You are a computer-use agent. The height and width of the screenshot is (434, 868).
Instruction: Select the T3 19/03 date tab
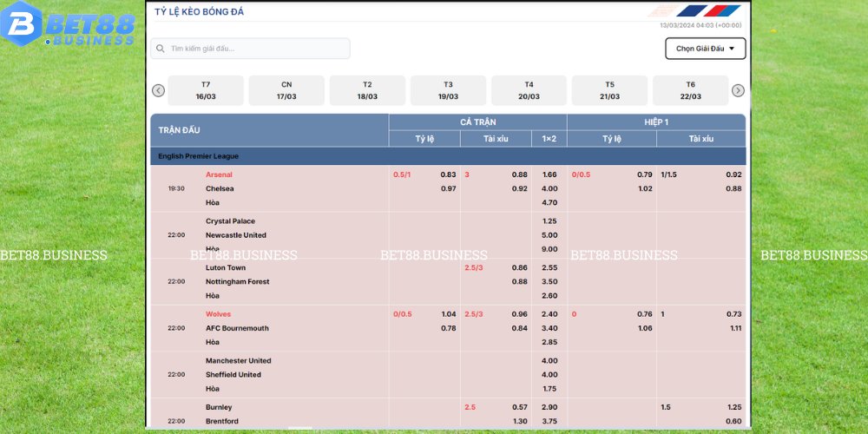point(448,91)
